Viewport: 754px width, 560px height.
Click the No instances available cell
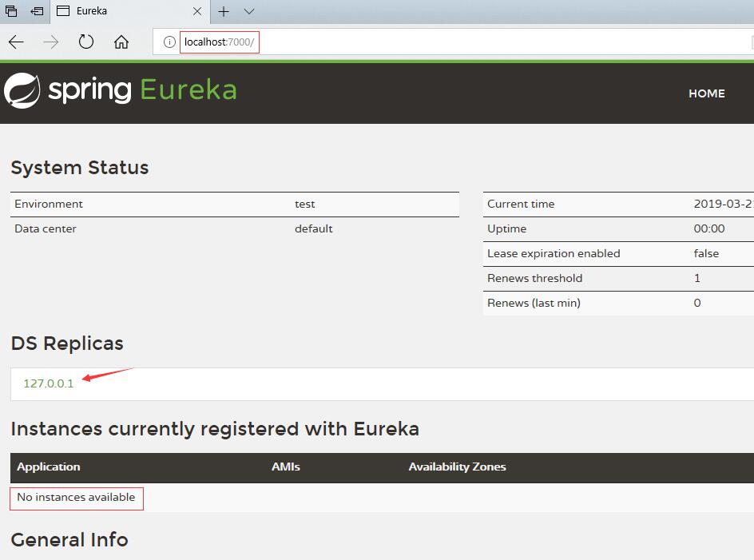[77, 498]
